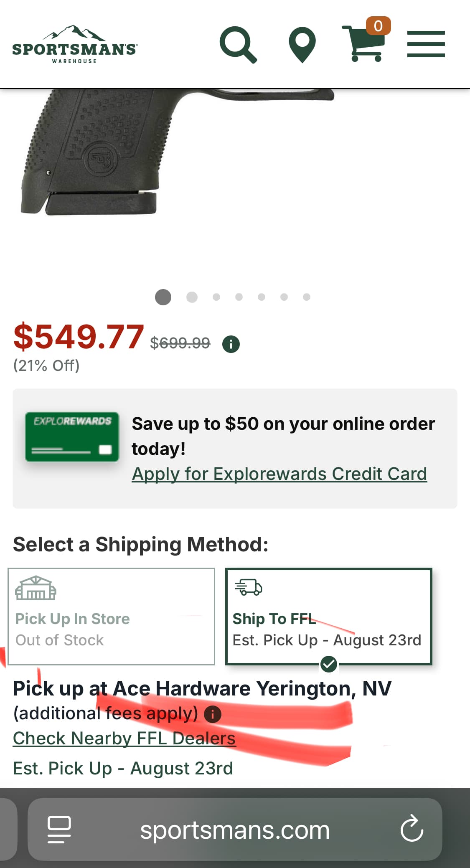This screenshot has height=868, width=470.
Task: Show additional fees info icon
Action: coord(212,714)
